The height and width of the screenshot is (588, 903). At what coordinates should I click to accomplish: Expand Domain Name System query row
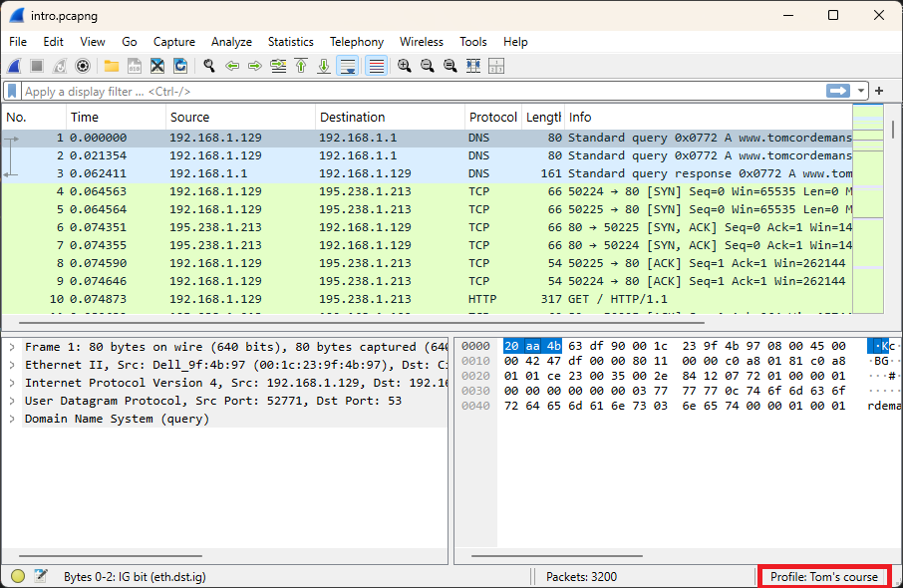coord(12,419)
